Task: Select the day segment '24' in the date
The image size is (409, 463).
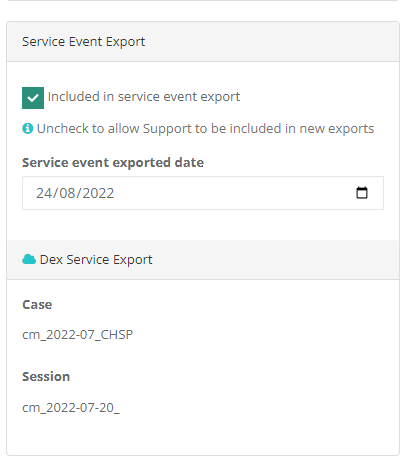Action: (x=43, y=193)
